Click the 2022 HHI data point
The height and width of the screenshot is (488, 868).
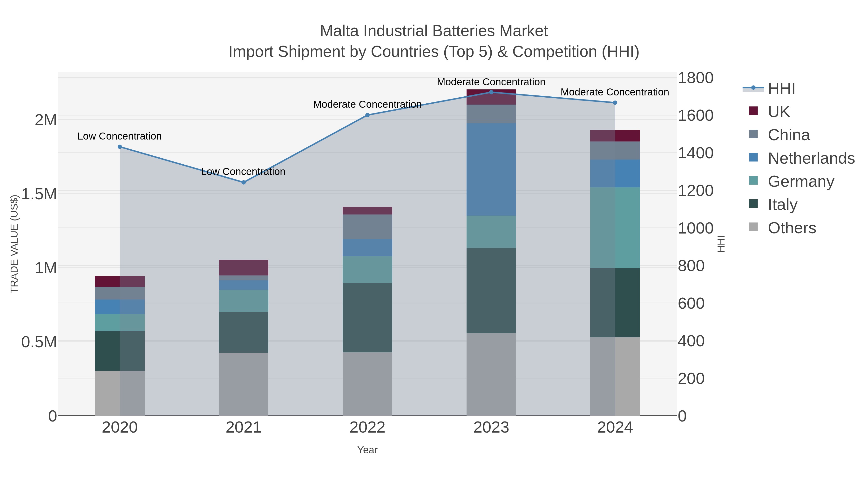click(368, 115)
